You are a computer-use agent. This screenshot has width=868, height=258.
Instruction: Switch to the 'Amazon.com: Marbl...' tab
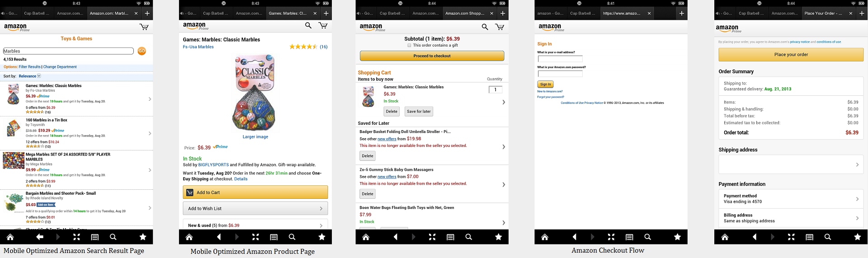point(109,13)
